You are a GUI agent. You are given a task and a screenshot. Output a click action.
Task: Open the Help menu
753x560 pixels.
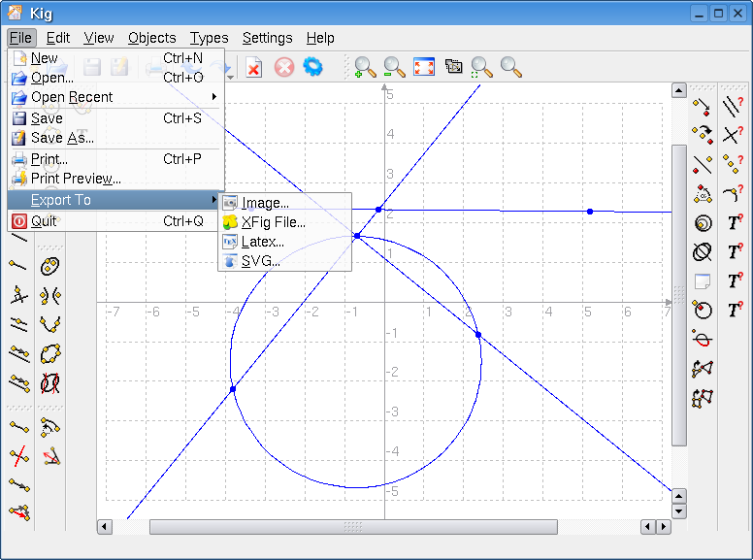tap(320, 38)
